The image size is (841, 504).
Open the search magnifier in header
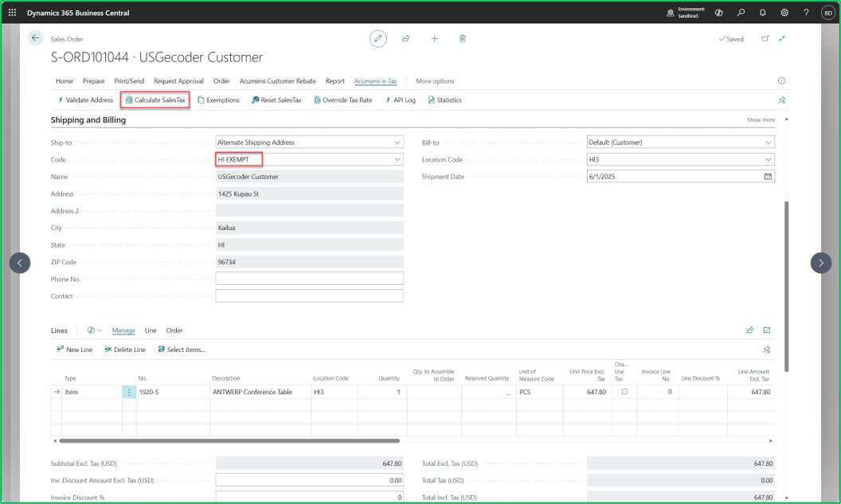[x=741, y=12]
